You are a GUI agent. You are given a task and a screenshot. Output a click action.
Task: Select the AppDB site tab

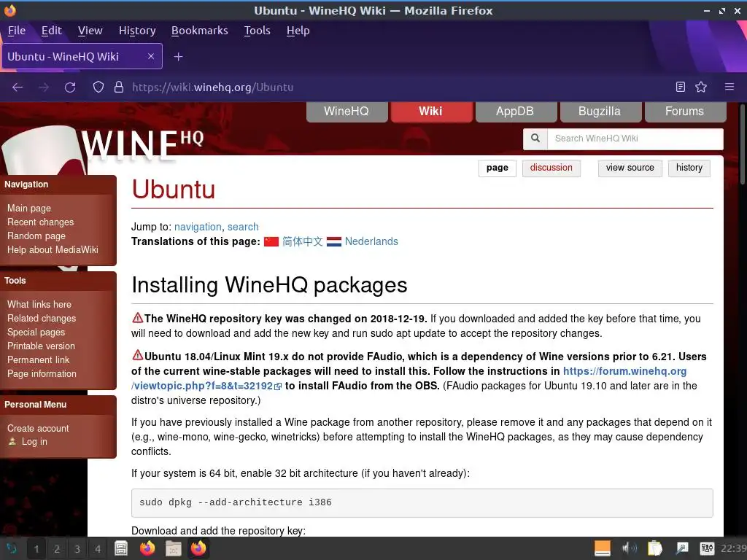point(515,112)
